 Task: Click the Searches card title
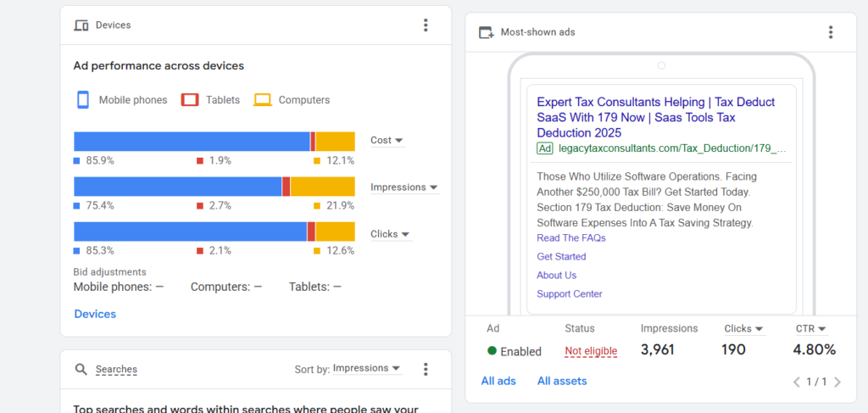[x=116, y=369]
